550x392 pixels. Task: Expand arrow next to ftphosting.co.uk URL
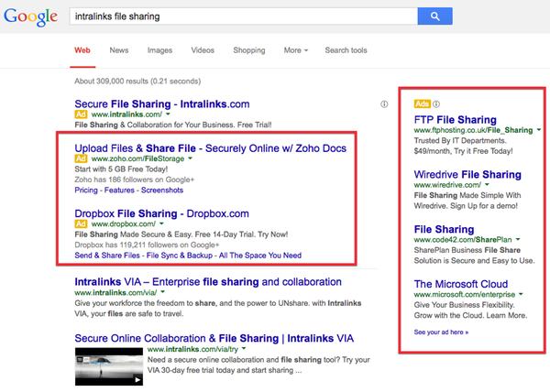click(x=539, y=130)
